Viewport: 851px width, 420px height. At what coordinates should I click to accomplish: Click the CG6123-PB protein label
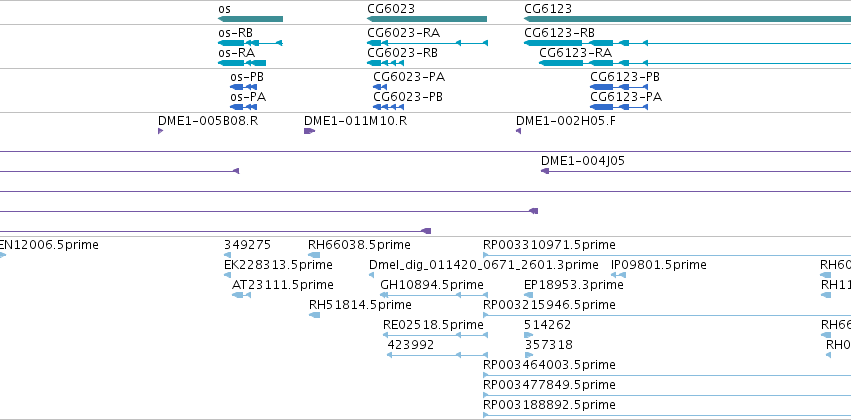pos(625,77)
